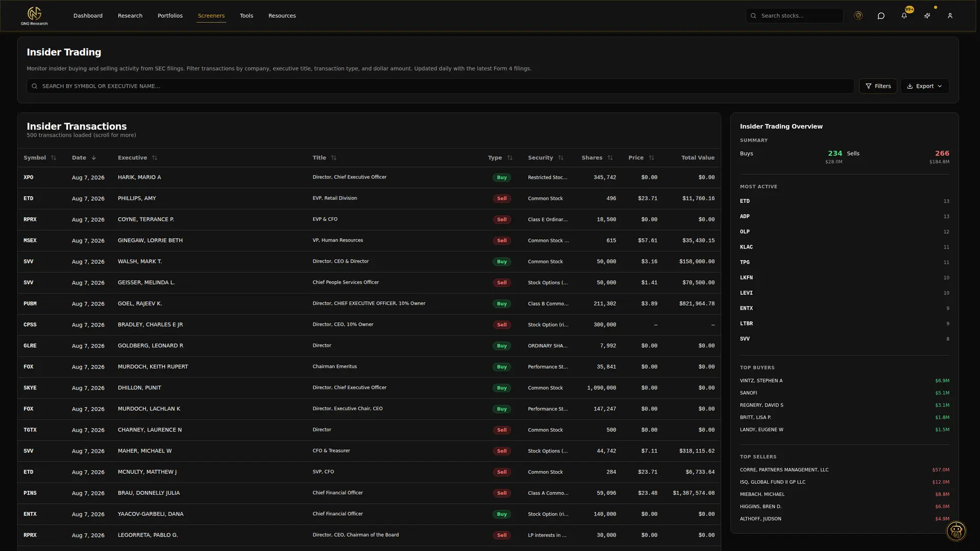Open the Tools menu item
This screenshot has width=980, height=551.
point(247,16)
